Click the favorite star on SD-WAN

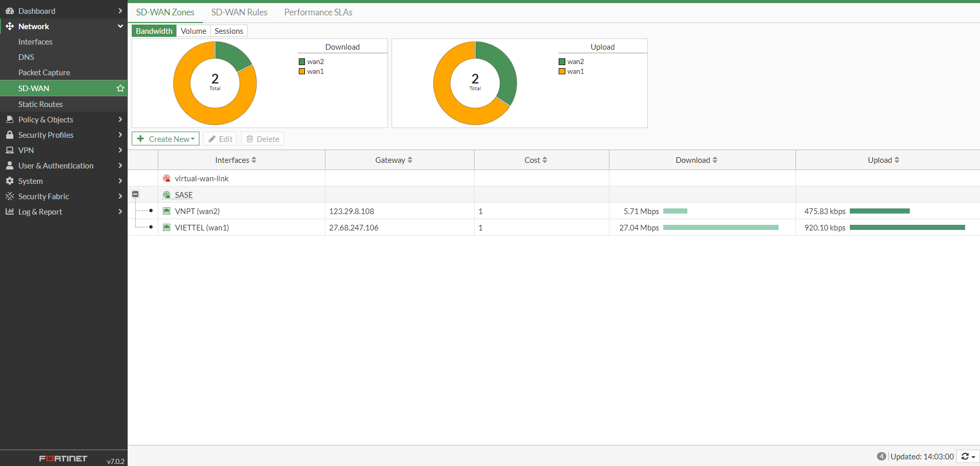120,88
